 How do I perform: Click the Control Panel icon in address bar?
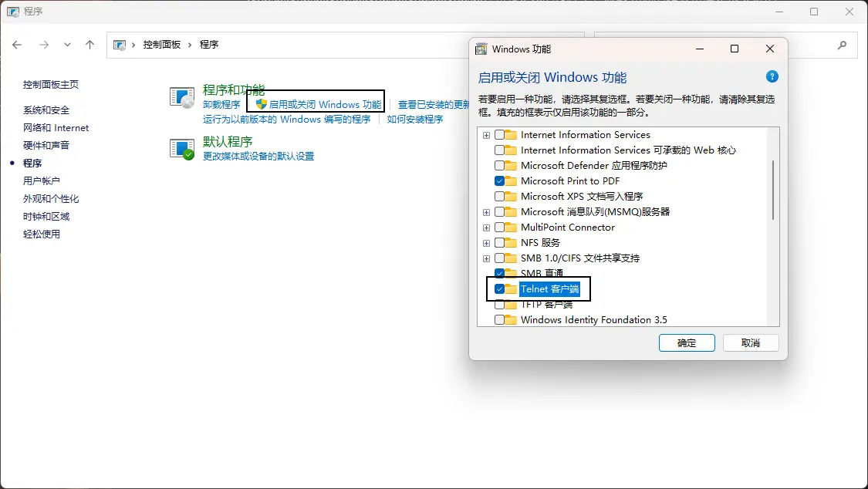coord(119,45)
